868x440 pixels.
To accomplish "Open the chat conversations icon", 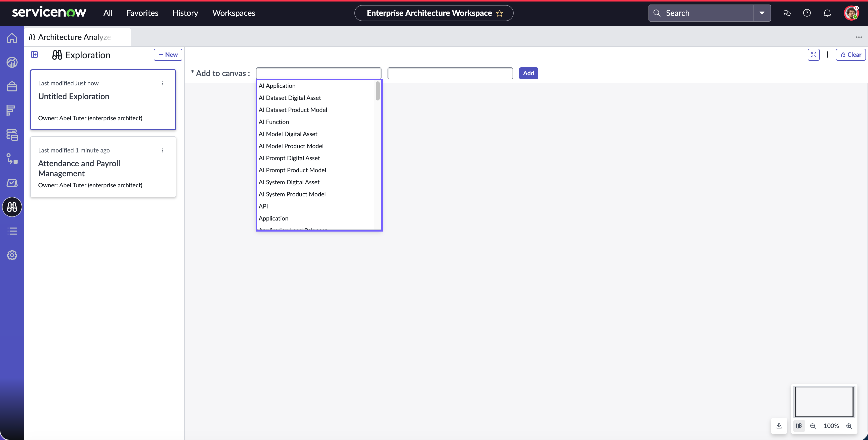I will (x=787, y=13).
